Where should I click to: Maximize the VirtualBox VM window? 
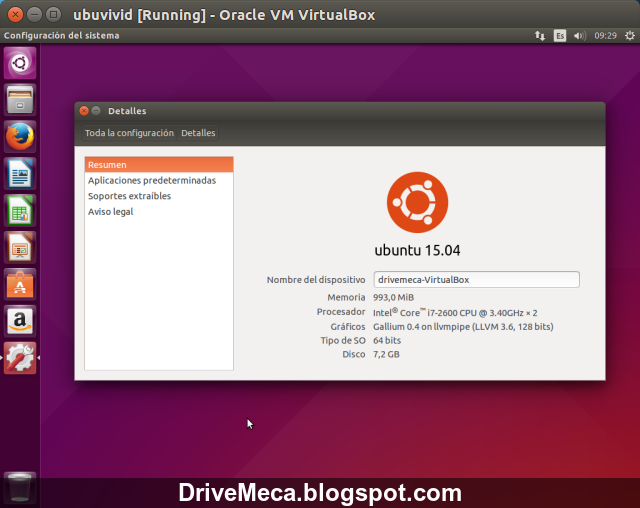point(53,15)
